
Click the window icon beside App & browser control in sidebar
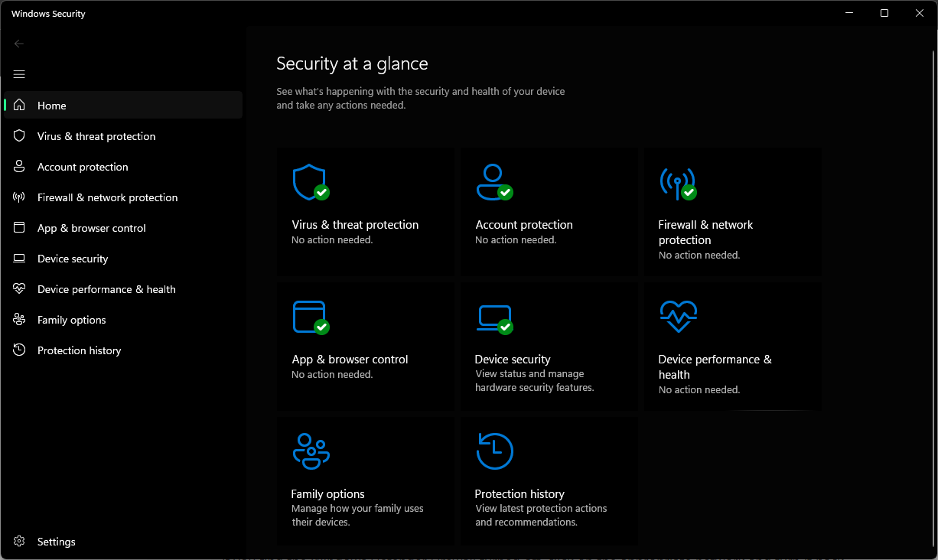pos(19,227)
